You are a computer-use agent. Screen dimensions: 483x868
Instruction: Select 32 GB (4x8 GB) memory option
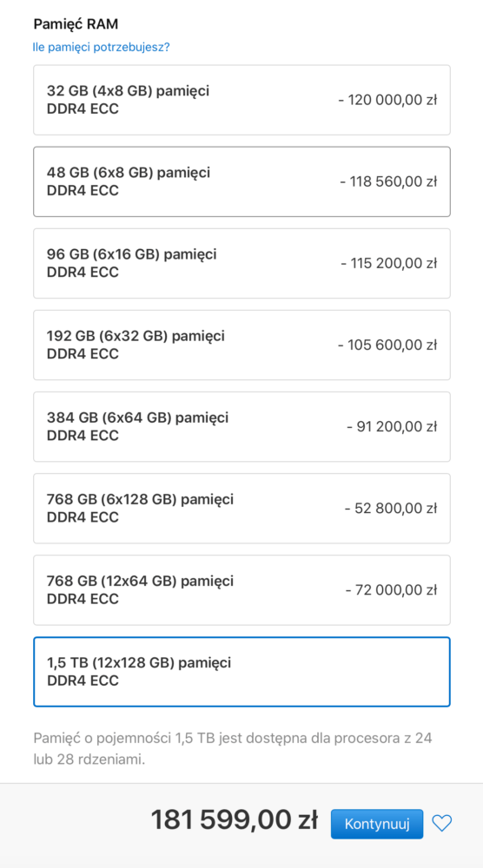point(241,100)
